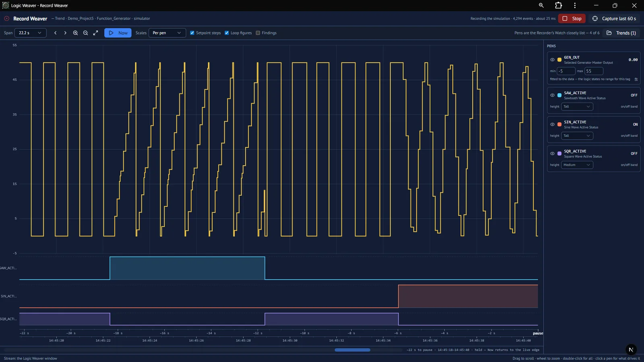Click the SAW_ACTI... track label
This screenshot has width=644, height=362.
pyautogui.click(x=8, y=268)
